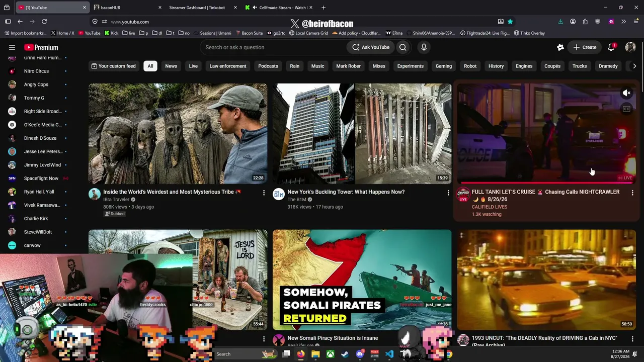The height and width of the screenshot is (362, 644).
Task: Open the 1993 NYC cab video thumbnail
Action: pyautogui.click(x=546, y=280)
